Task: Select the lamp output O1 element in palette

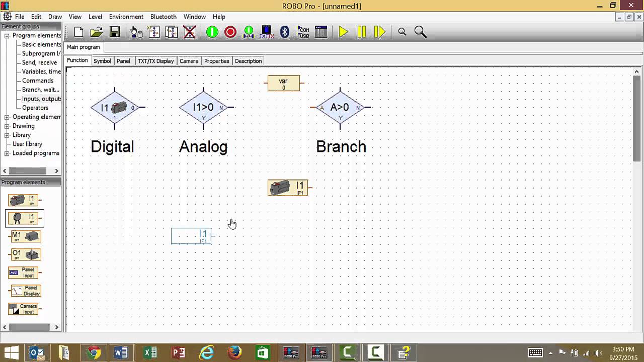Action: point(25,254)
